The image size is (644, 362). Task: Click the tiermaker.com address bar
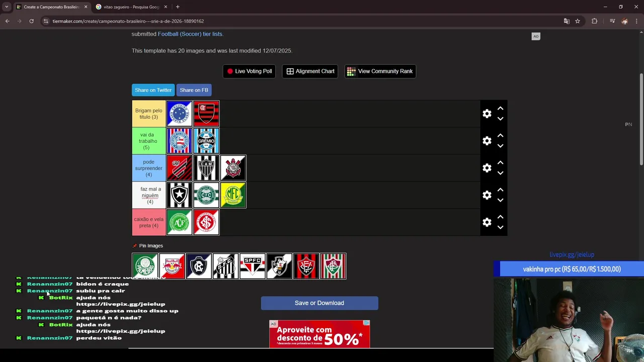[x=302, y=21]
